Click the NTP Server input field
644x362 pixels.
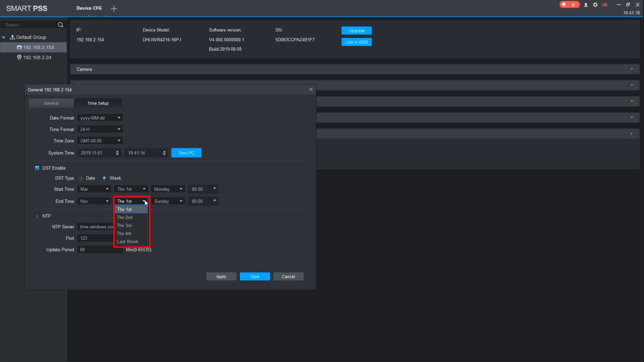[x=96, y=227]
